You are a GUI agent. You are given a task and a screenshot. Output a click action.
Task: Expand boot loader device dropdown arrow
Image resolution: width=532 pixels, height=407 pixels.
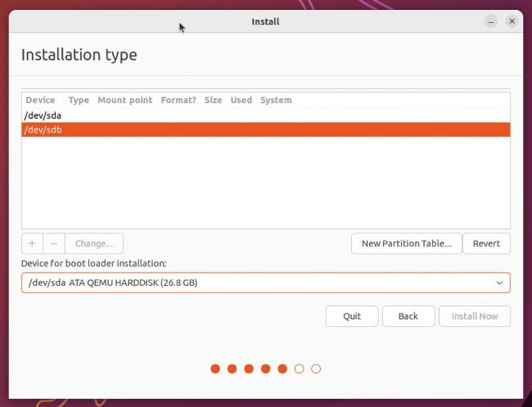(x=499, y=283)
